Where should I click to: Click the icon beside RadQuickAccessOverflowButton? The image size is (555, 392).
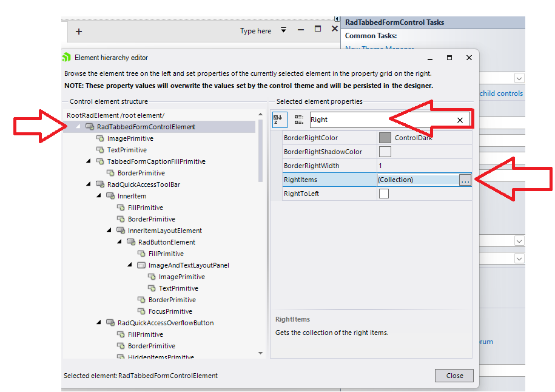110,323
